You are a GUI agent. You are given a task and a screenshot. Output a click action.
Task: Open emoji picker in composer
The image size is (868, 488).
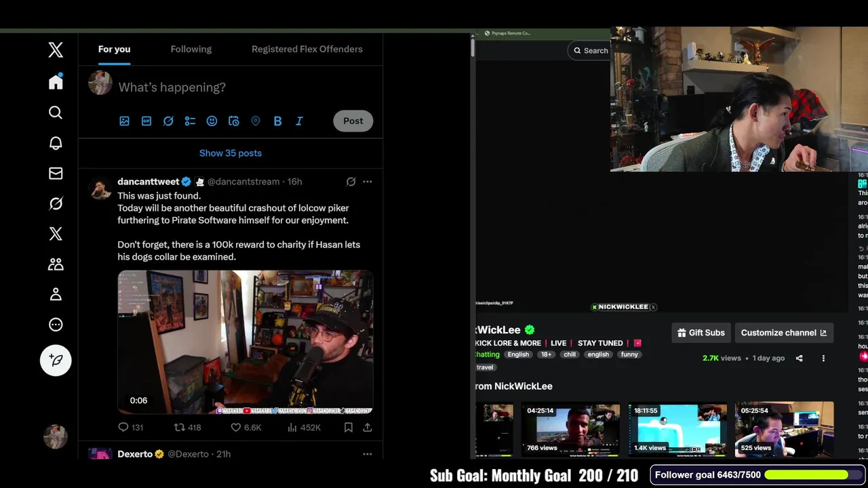point(212,121)
